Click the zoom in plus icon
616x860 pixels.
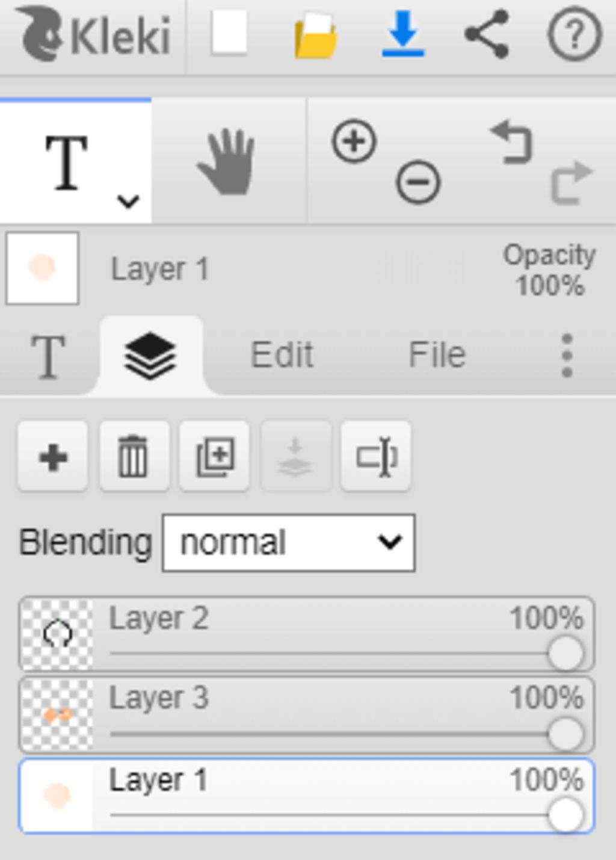click(354, 142)
